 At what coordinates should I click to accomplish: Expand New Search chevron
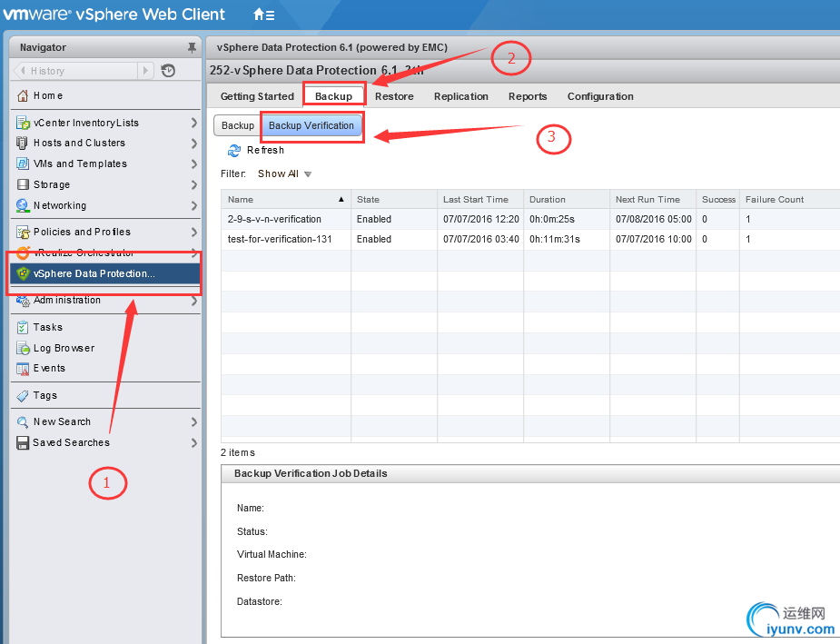(x=194, y=422)
